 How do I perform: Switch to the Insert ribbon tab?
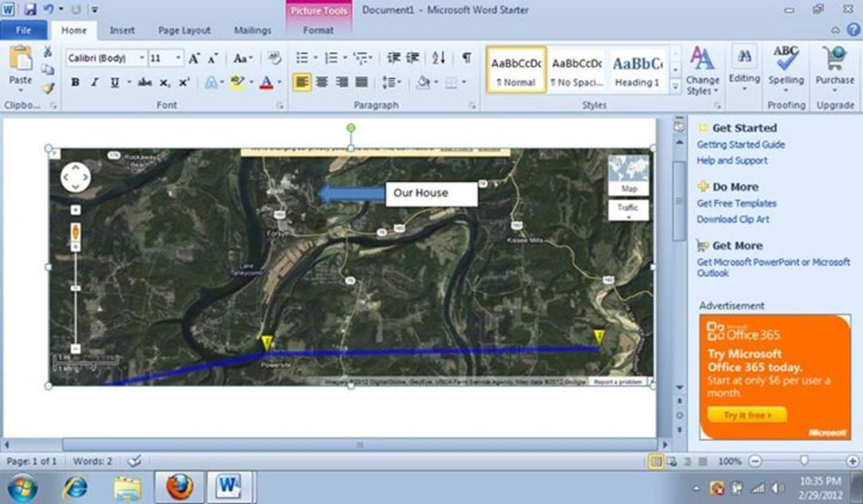122,30
